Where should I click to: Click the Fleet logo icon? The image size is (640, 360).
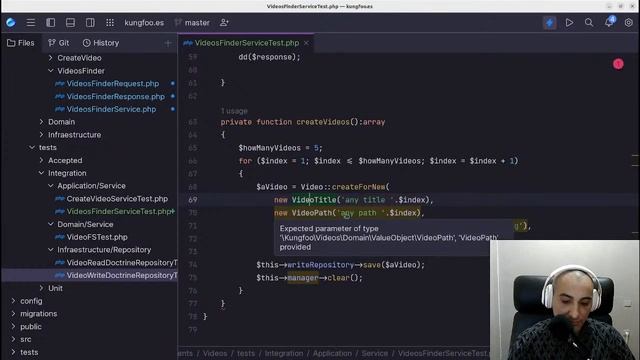pos(11,22)
